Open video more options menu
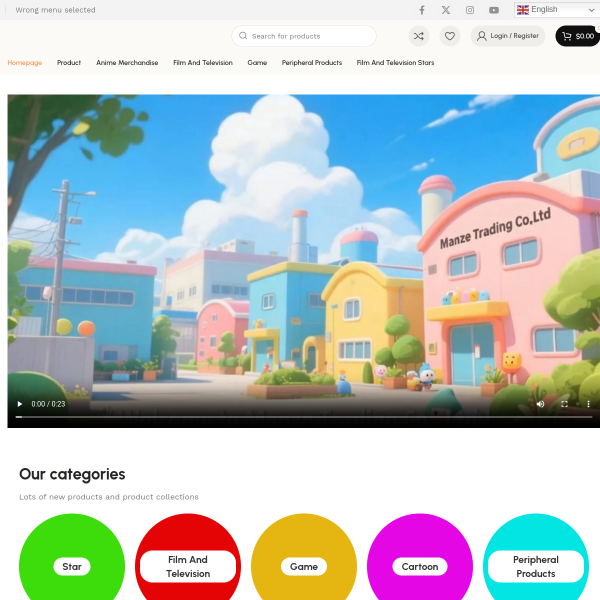Viewport: 600px width, 600px height. (588, 404)
